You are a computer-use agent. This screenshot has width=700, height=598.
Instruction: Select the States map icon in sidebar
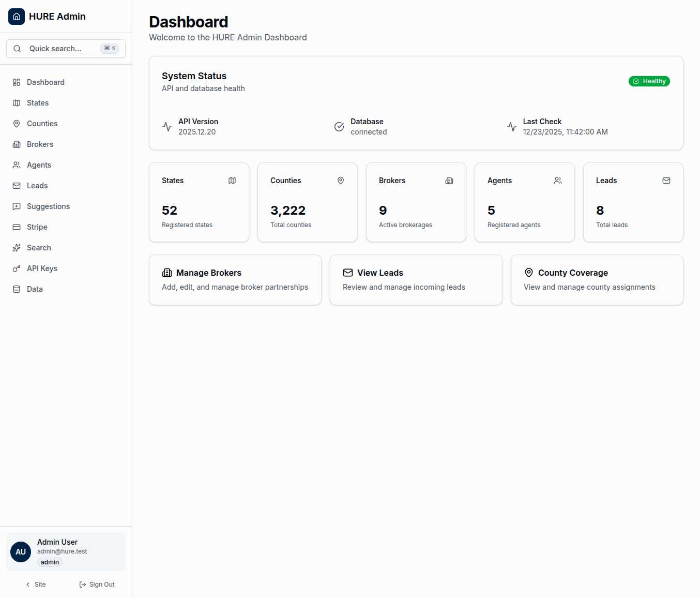(16, 103)
